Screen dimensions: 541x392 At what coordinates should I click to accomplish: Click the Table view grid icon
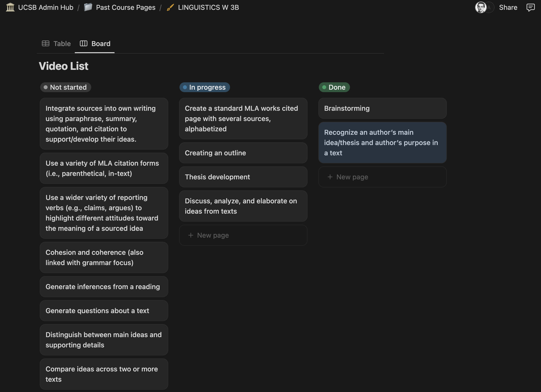coord(46,44)
